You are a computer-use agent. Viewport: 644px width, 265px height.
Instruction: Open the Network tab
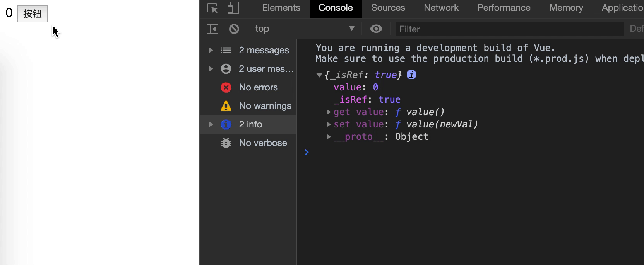441,8
